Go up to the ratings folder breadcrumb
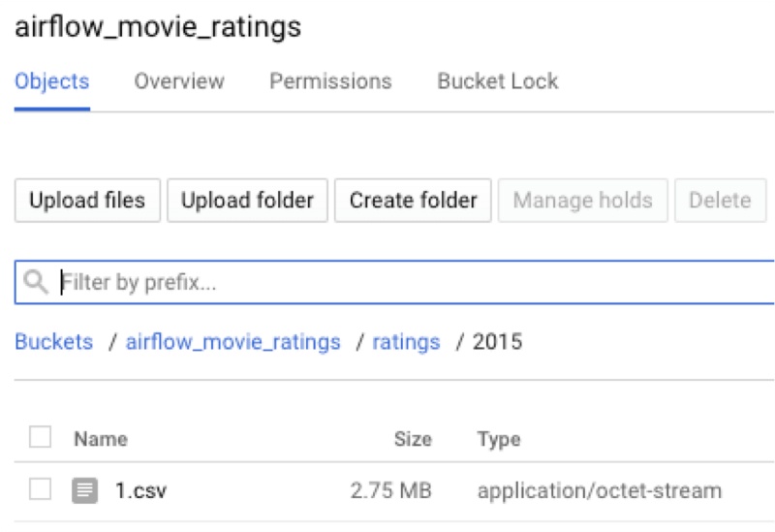This screenshot has height=532, width=775. [406, 342]
